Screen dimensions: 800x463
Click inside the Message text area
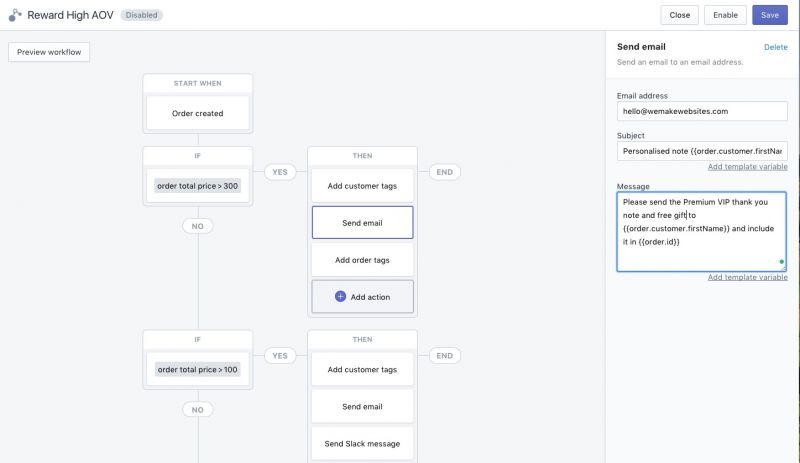pyautogui.click(x=702, y=232)
